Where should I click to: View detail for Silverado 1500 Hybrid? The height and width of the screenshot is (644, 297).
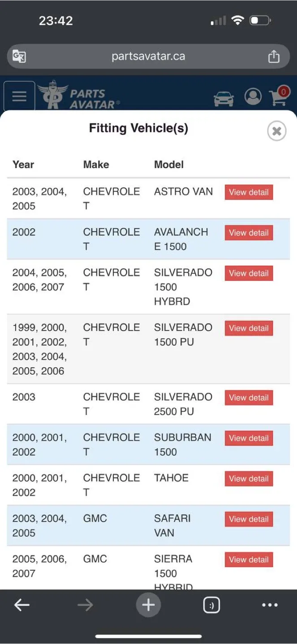click(249, 273)
